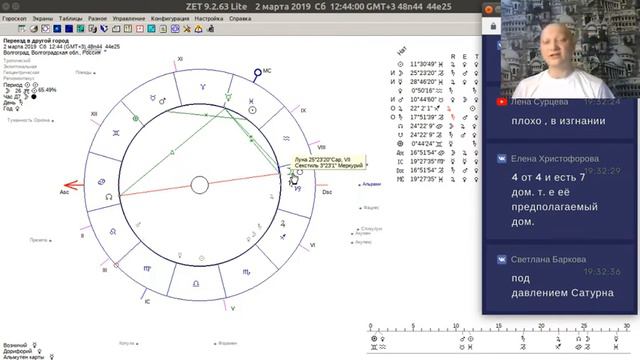Click the olive columns toolbar icon
The width and height of the screenshot is (640, 360).
pos(128,29)
